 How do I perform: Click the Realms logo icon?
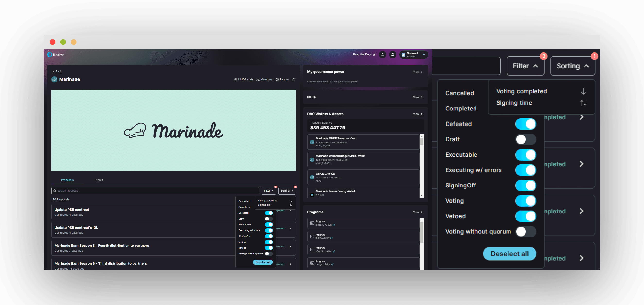50,54
